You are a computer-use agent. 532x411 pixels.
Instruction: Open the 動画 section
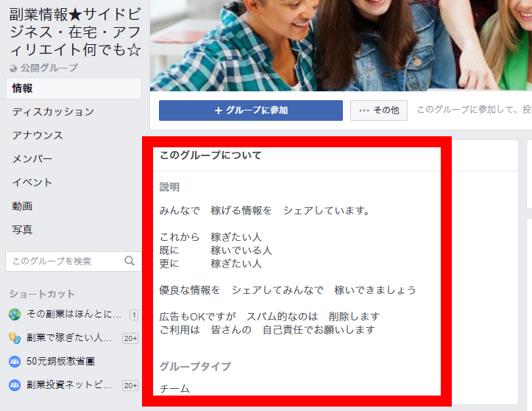[22, 205]
